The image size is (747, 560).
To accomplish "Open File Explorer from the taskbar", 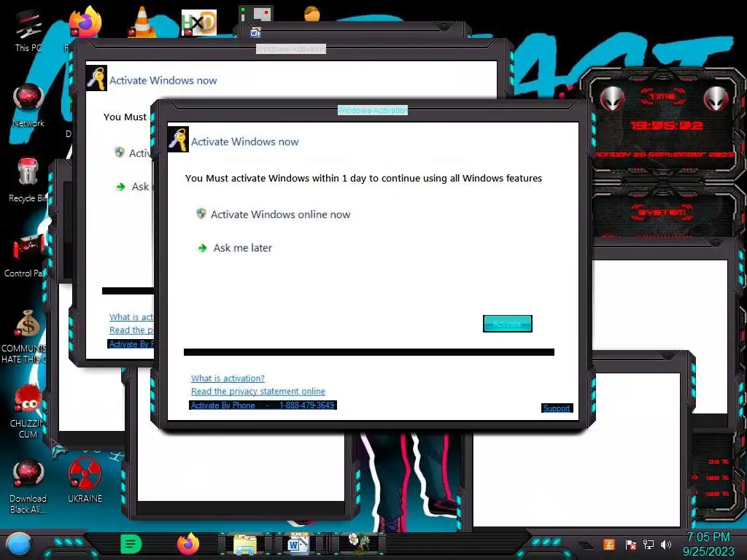I will coord(245,545).
